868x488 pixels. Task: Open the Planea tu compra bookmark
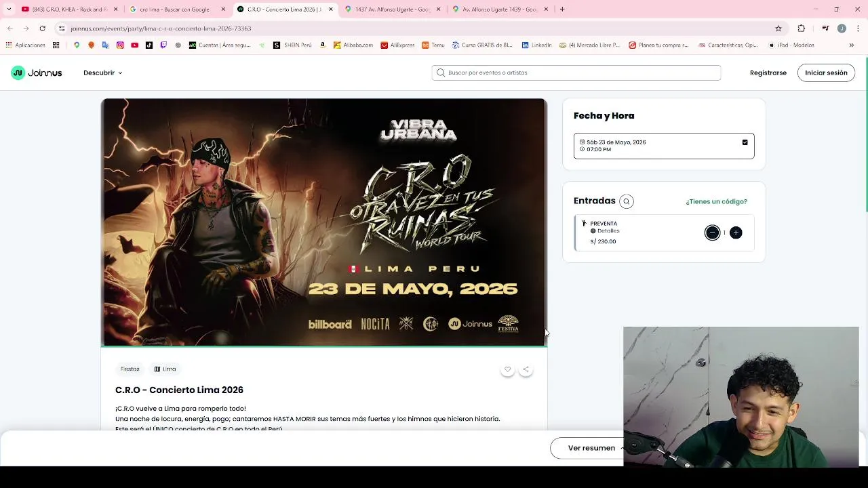[658, 45]
